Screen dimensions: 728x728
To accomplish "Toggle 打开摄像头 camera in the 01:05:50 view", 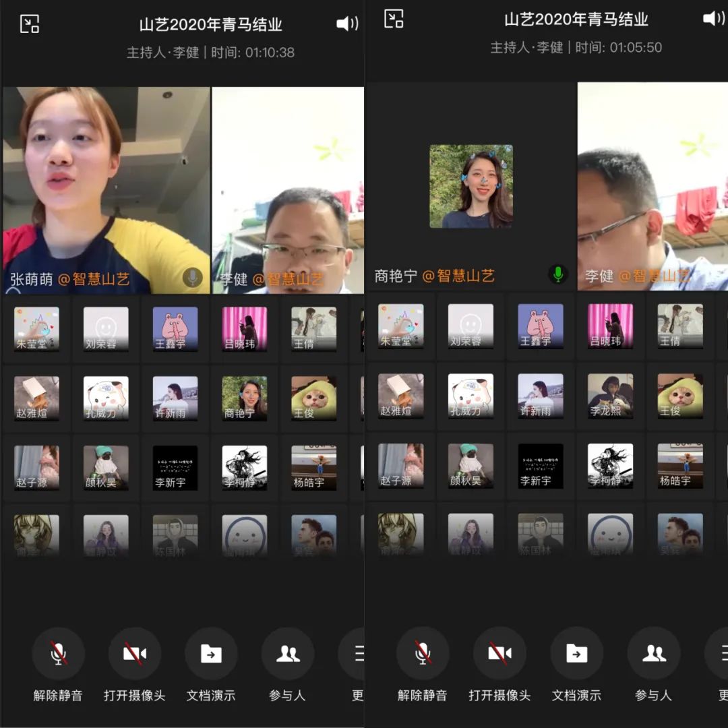I will (x=499, y=654).
